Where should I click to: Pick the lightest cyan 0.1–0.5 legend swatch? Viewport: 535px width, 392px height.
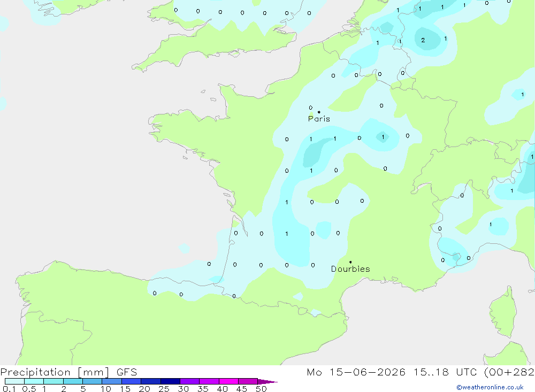[x=14, y=381]
